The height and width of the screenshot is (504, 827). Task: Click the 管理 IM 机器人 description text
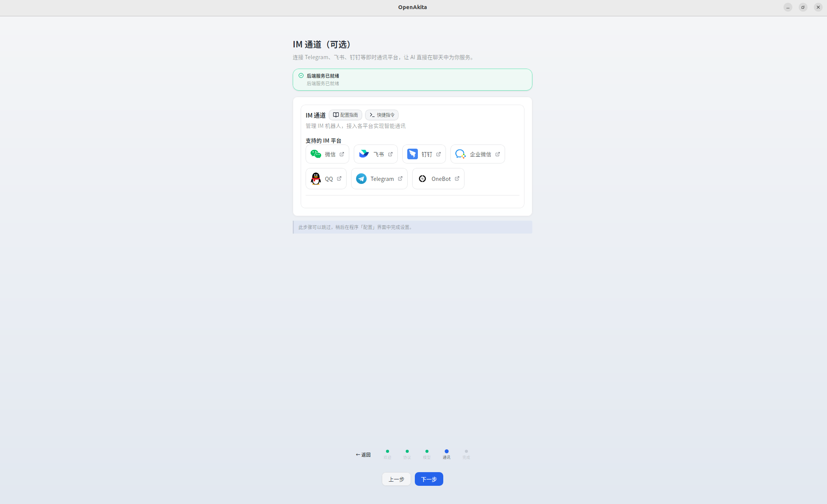(355, 126)
